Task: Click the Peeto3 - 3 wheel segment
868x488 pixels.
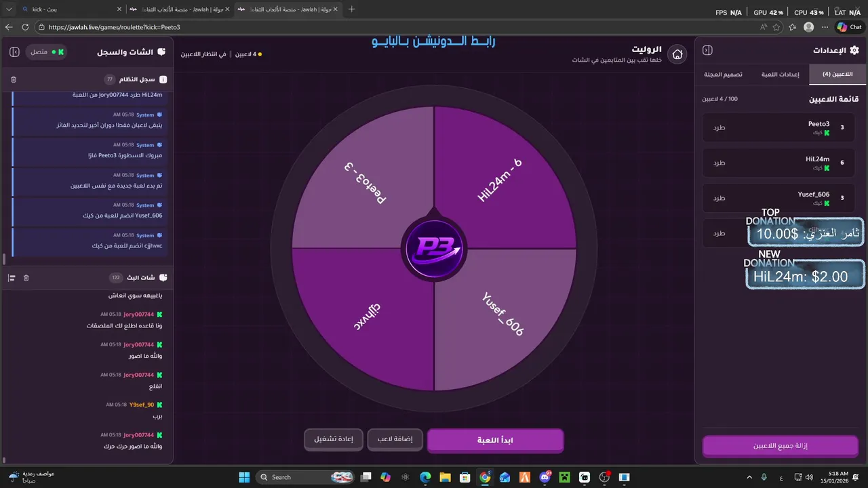Action: 366,182
